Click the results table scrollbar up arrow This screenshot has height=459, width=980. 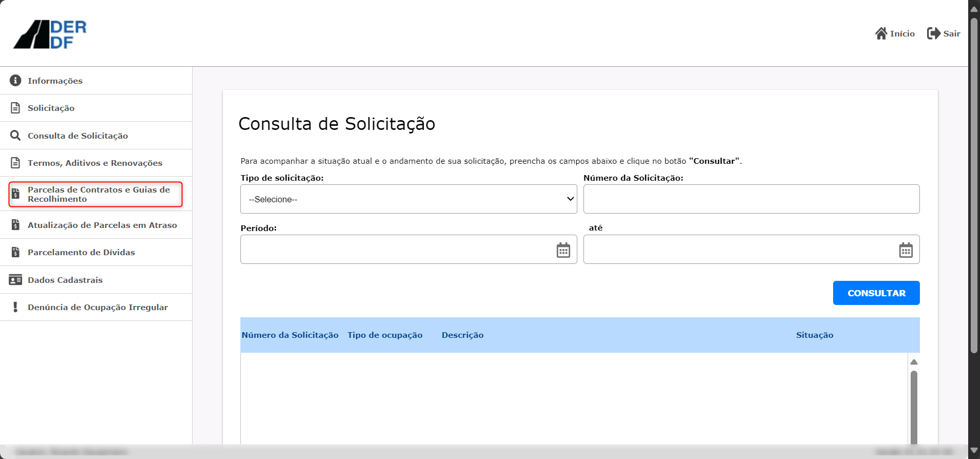click(914, 362)
